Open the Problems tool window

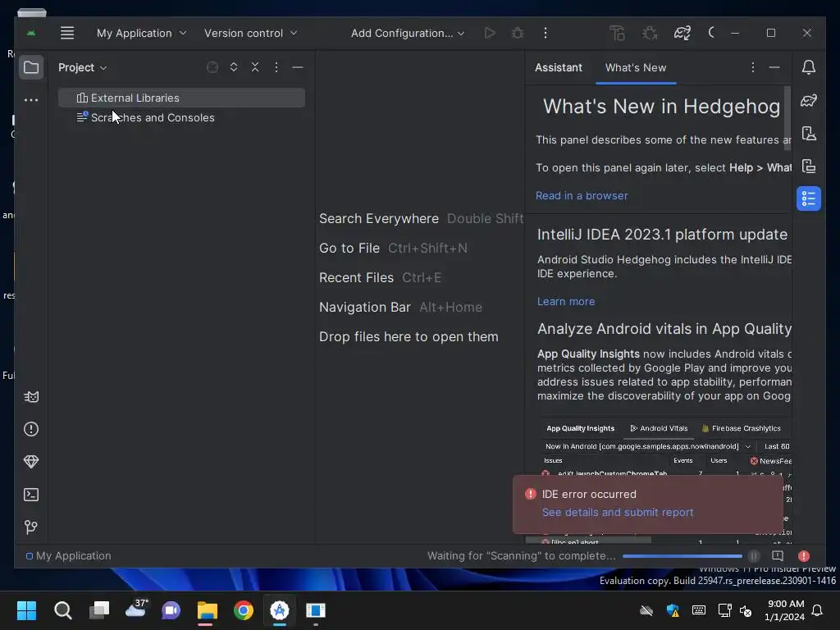coord(31,429)
